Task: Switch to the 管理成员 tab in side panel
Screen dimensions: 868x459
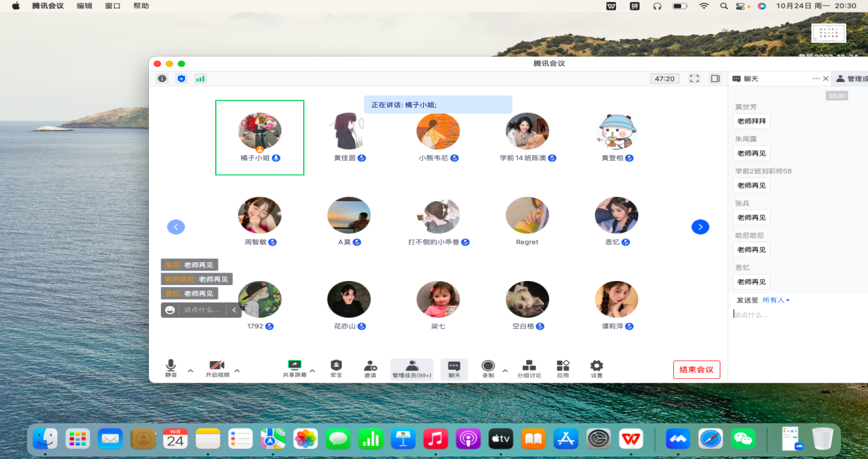Action: (x=853, y=79)
